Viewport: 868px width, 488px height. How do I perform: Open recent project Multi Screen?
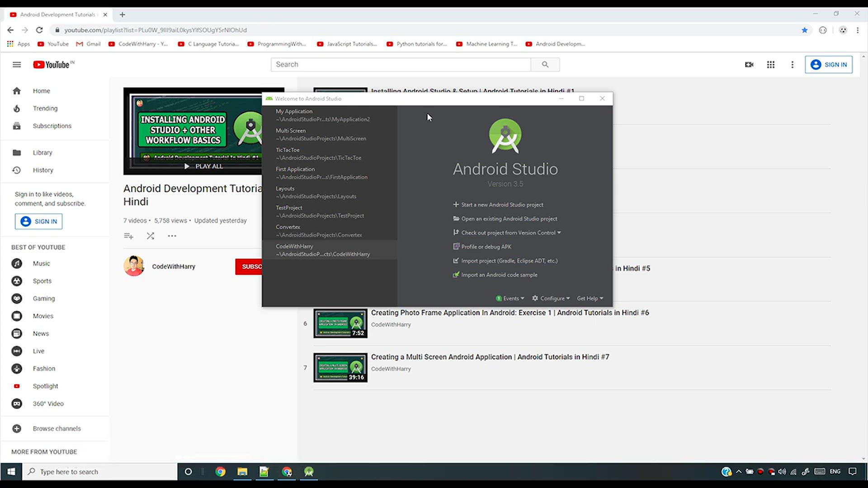(330, 135)
